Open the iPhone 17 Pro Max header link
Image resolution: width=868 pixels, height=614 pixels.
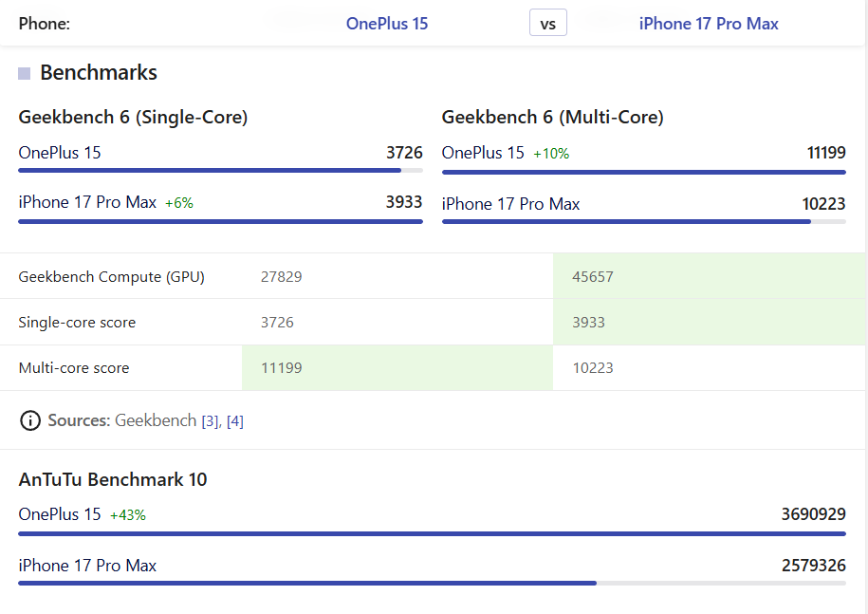pos(709,24)
